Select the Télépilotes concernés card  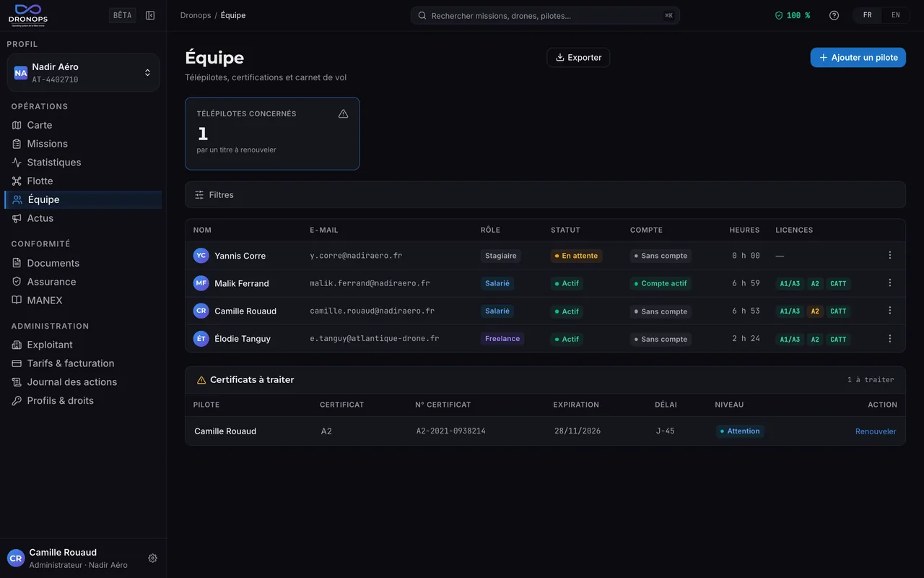pyautogui.click(x=272, y=134)
